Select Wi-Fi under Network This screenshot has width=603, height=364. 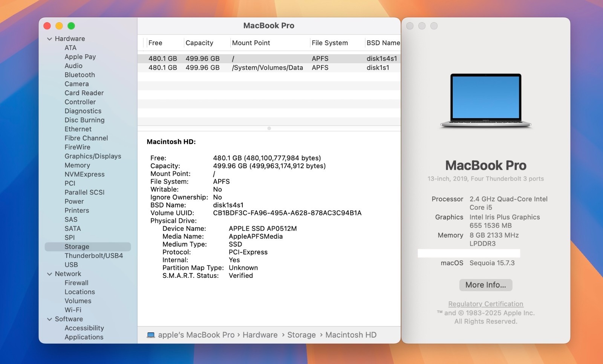coord(73,310)
